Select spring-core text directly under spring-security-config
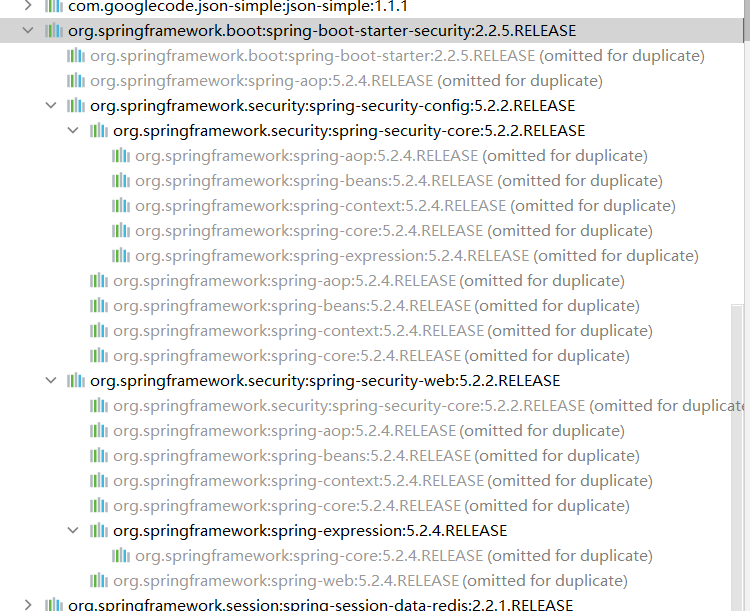 pos(371,356)
